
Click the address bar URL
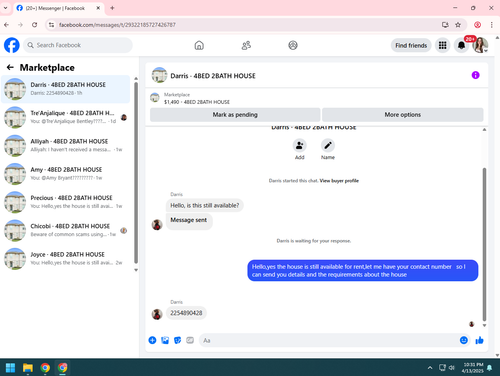(x=117, y=25)
